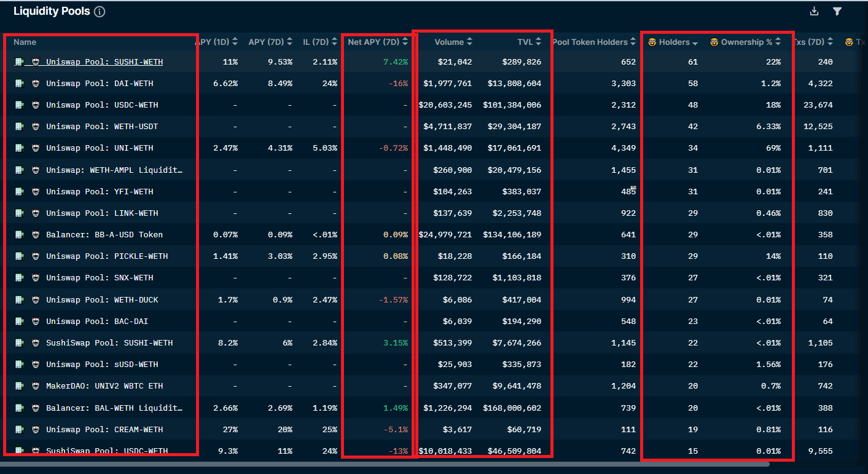Click the -5.1% Net APY value
This screenshot has width=868, height=474.
point(395,430)
